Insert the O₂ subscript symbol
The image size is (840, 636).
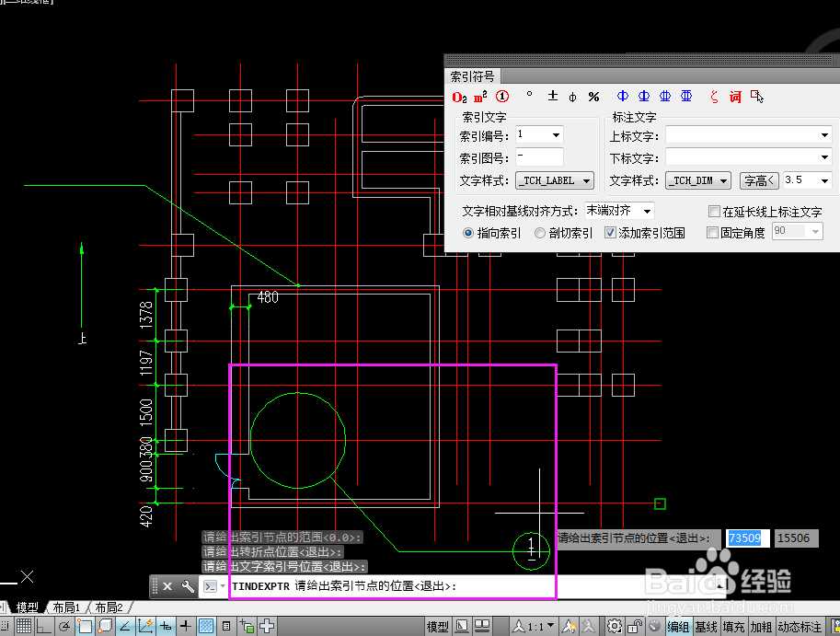pos(458,96)
